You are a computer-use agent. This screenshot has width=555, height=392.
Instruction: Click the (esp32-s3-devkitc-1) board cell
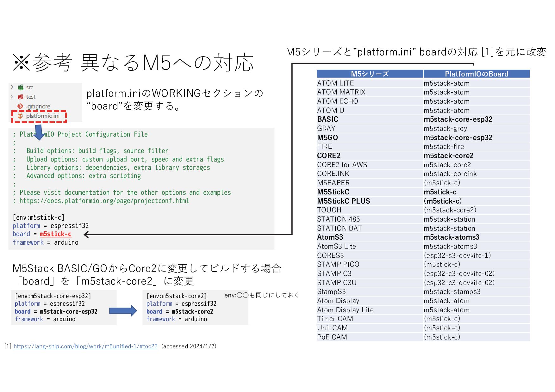477,255
